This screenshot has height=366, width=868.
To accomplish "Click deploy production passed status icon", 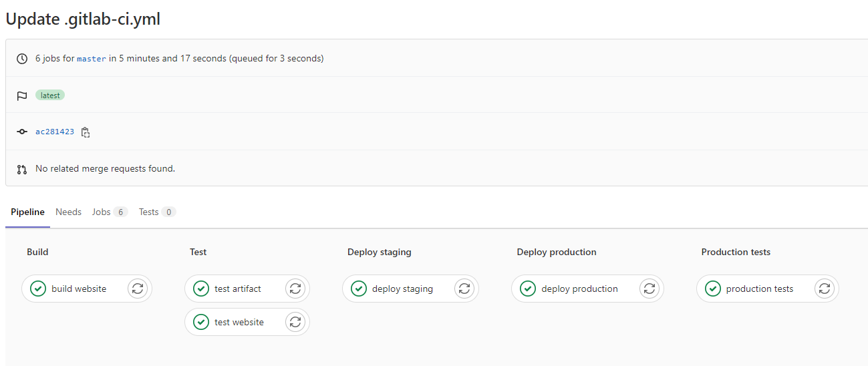I will click(x=528, y=289).
